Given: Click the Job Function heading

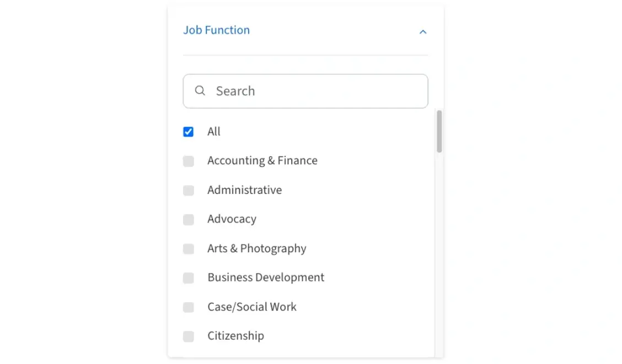Looking at the screenshot, I should [216, 30].
